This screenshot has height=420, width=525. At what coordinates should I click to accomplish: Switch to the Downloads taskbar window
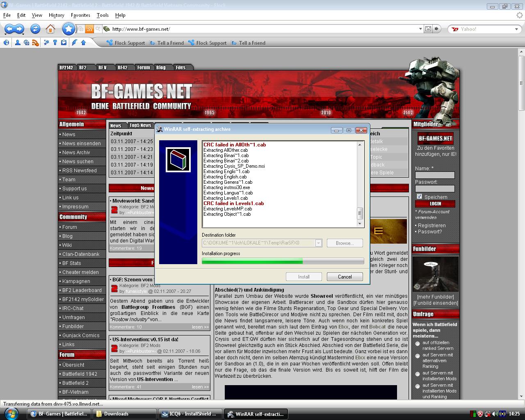point(125,414)
